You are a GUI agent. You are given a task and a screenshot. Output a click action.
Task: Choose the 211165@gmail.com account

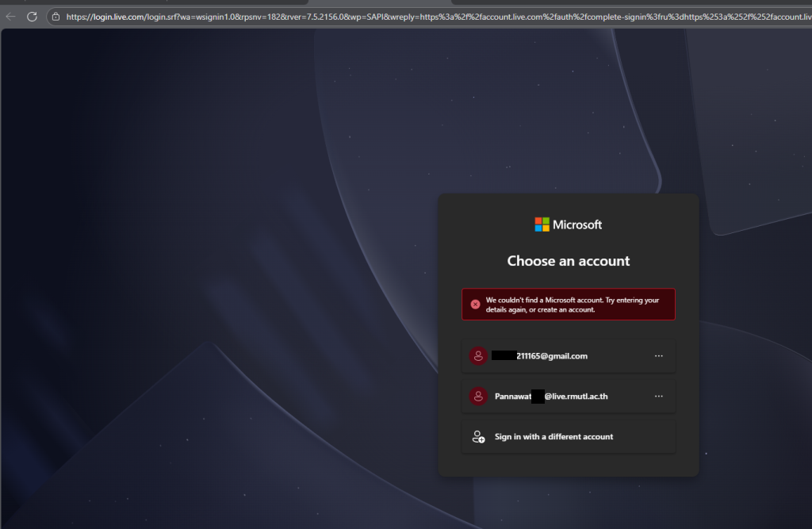(568, 356)
